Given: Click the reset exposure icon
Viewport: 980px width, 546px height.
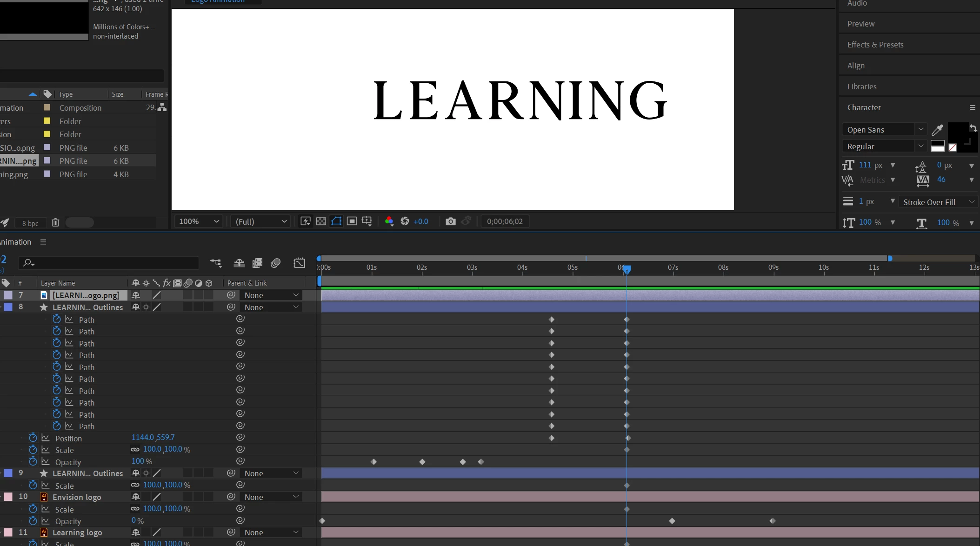Looking at the screenshot, I should (405, 221).
